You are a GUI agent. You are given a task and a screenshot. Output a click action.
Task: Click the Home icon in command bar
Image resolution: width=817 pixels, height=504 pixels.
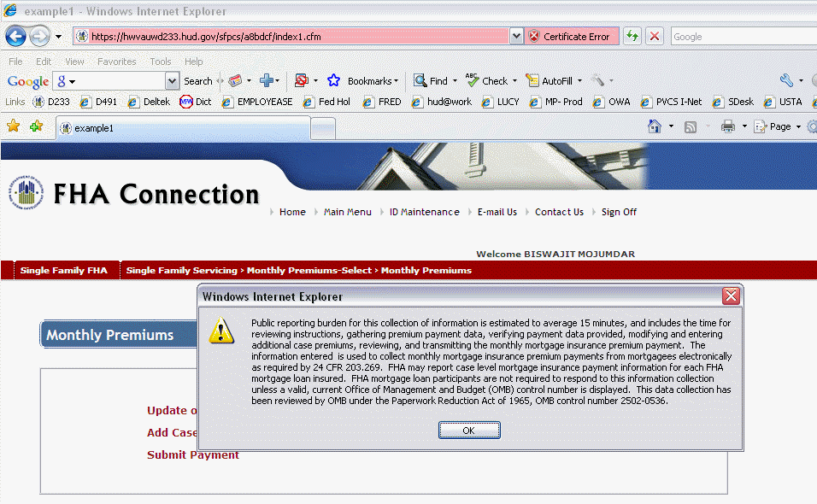(x=655, y=126)
